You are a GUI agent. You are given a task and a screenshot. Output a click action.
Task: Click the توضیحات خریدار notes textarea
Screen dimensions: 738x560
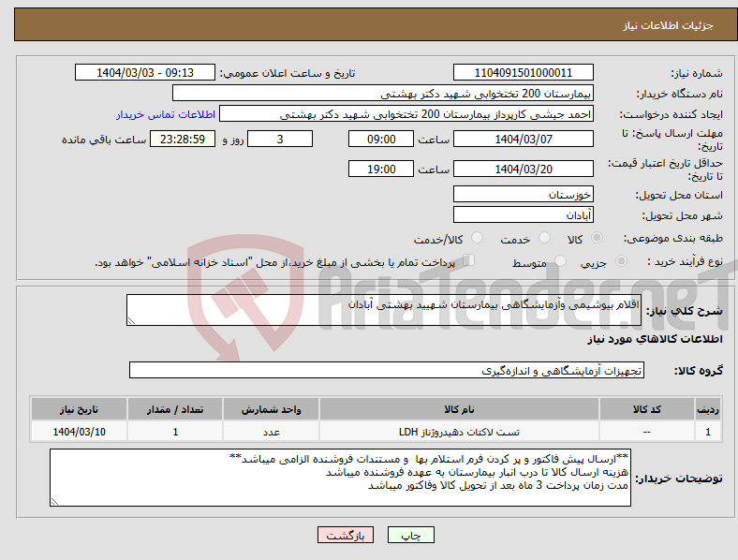[x=340, y=478]
